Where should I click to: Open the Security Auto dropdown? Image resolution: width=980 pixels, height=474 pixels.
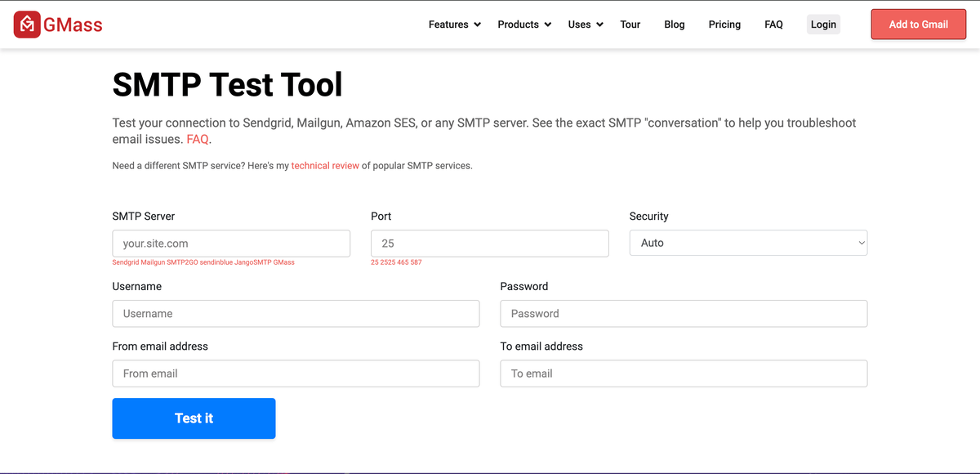(x=748, y=244)
